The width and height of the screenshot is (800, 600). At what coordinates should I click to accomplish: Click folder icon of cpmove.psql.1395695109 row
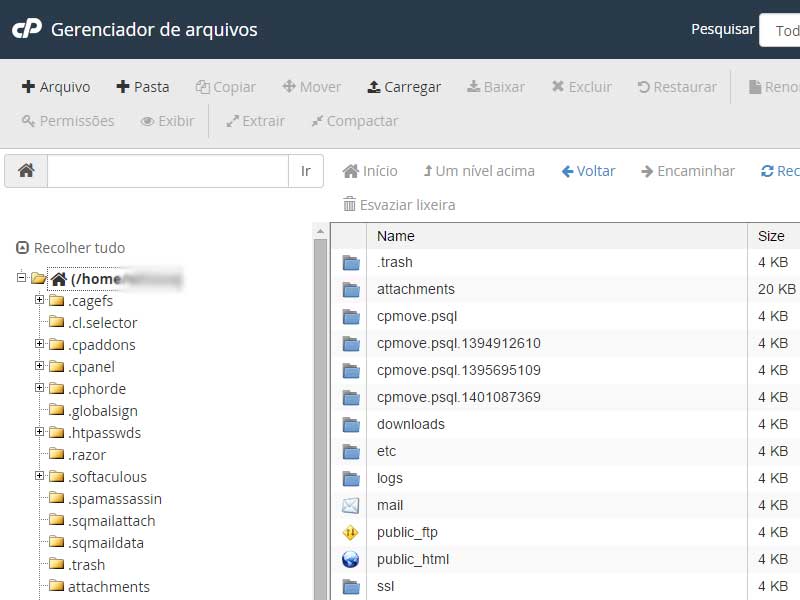[351, 371]
